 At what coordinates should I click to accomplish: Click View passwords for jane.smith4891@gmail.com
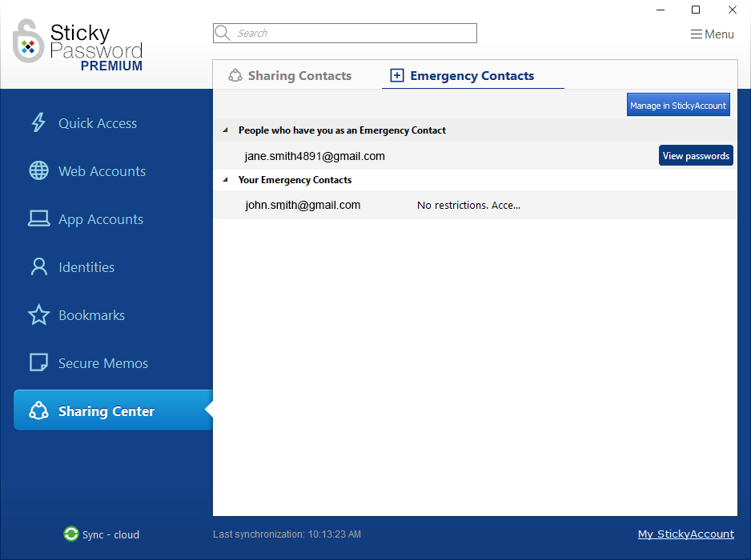[695, 156]
